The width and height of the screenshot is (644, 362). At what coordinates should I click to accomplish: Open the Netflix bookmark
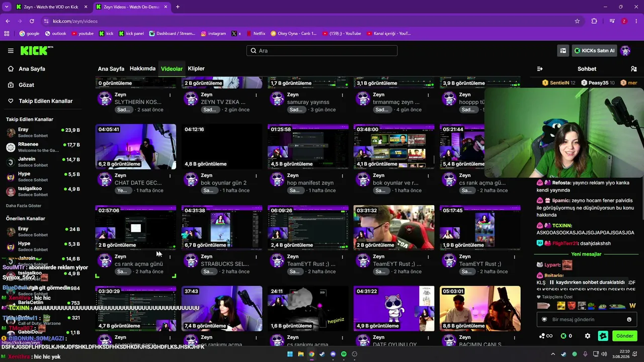click(x=256, y=34)
